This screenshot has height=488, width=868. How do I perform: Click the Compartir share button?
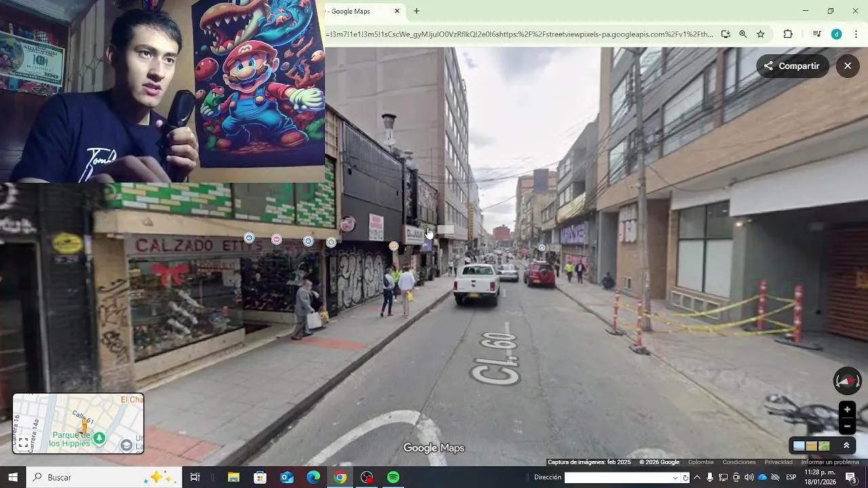(792, 66)
